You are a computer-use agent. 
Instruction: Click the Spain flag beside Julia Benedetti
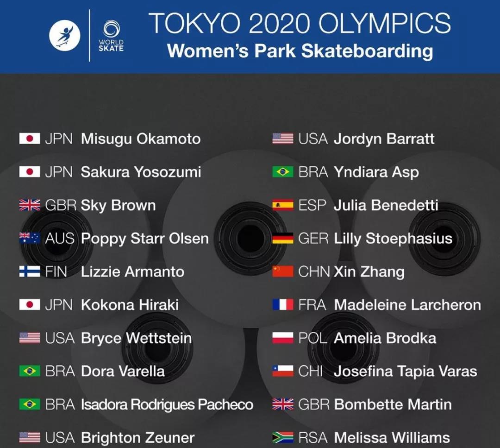(283, 205)
